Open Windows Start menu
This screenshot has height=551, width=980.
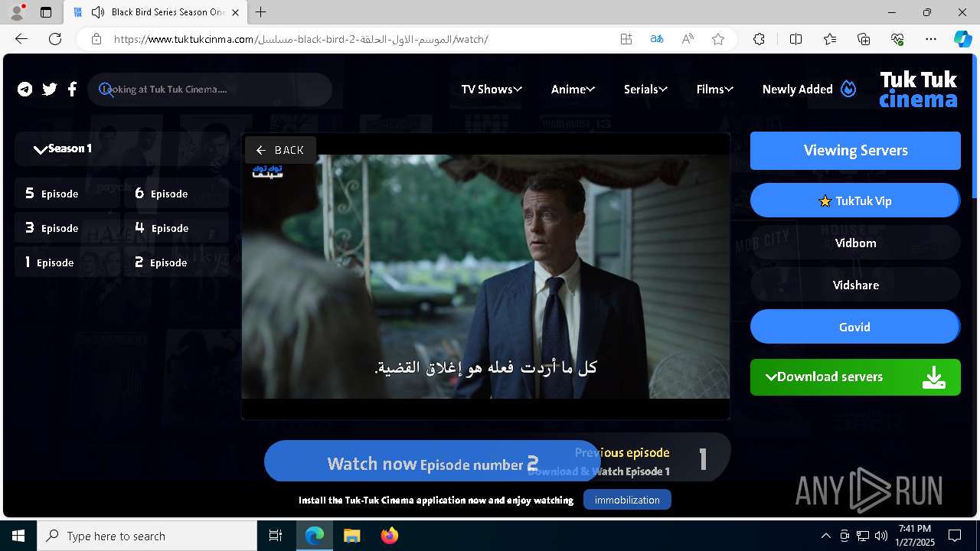pos(18,536)
